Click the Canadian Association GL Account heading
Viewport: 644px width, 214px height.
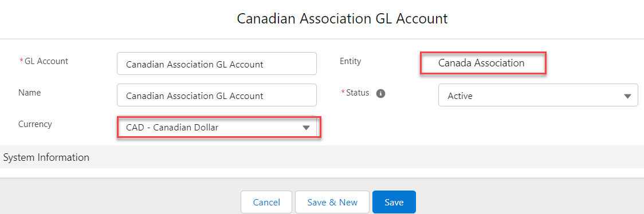[342, 19]
